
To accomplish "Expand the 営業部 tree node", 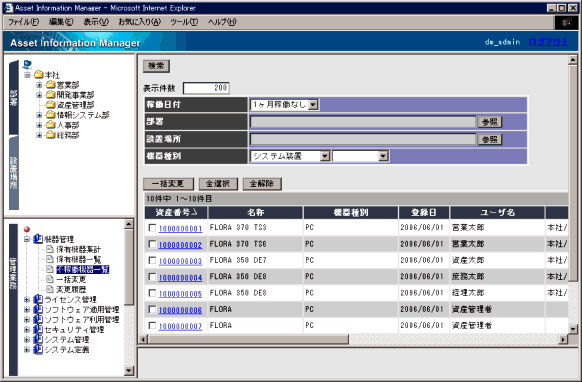I will pos(39,85).
